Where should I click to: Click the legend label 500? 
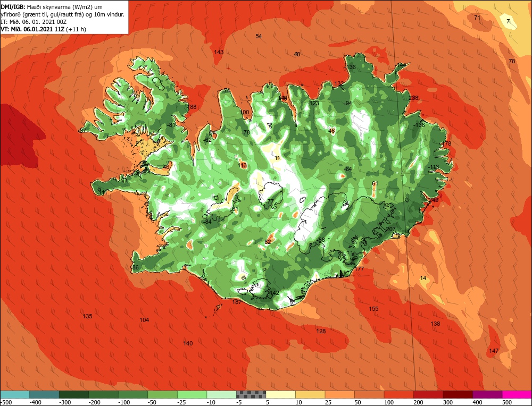(507, 402)
